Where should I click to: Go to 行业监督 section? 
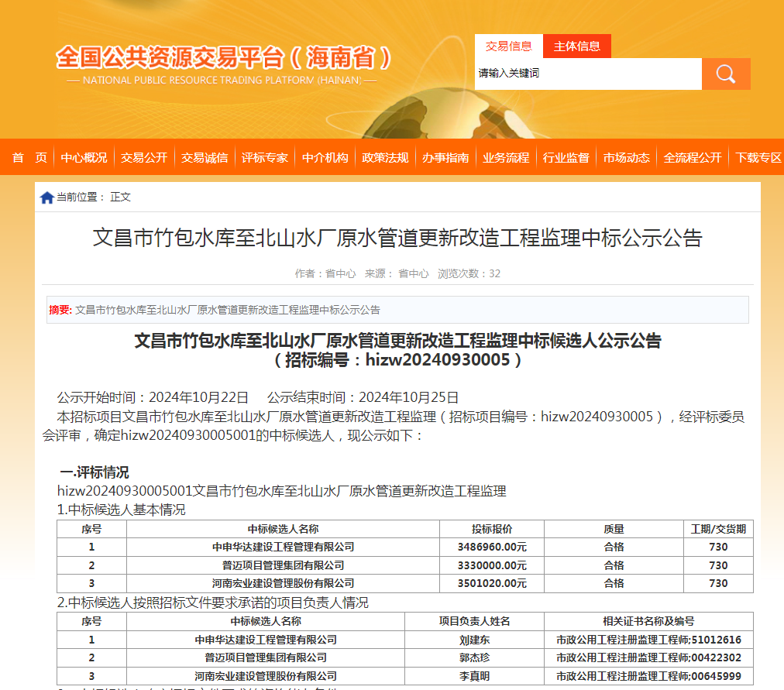coord(566,157)
